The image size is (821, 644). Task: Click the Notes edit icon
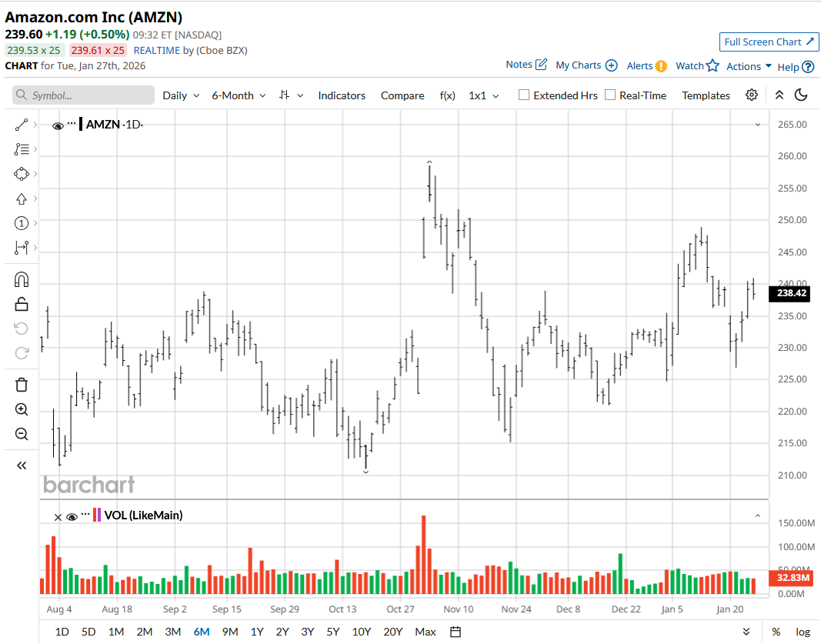point(542,65)
